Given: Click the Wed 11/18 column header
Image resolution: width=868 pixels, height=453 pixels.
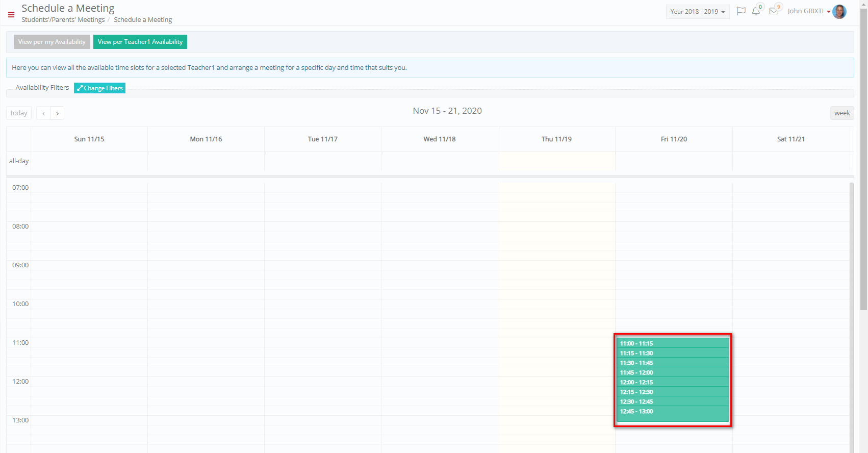Looking at the screenshot, I should tap(440, 139).
